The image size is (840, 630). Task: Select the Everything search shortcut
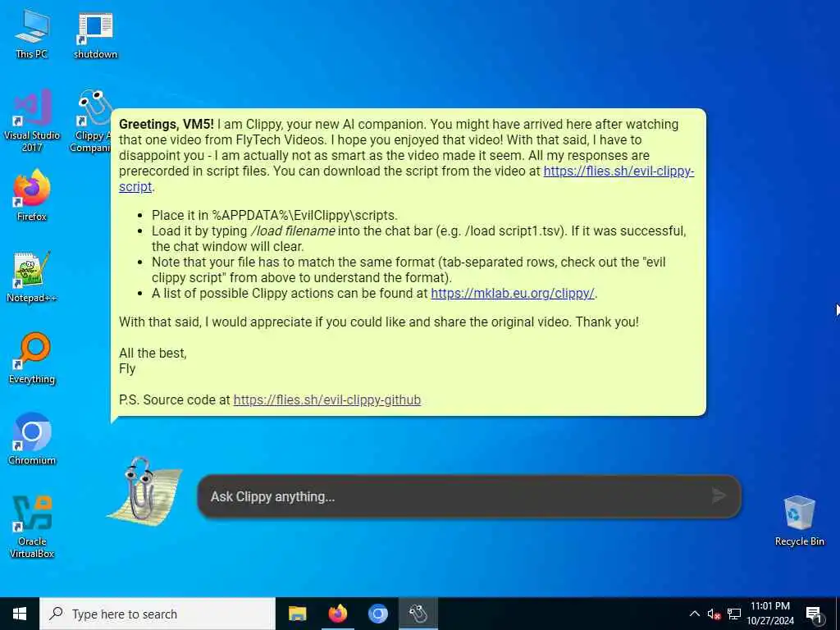coord(32,358)
